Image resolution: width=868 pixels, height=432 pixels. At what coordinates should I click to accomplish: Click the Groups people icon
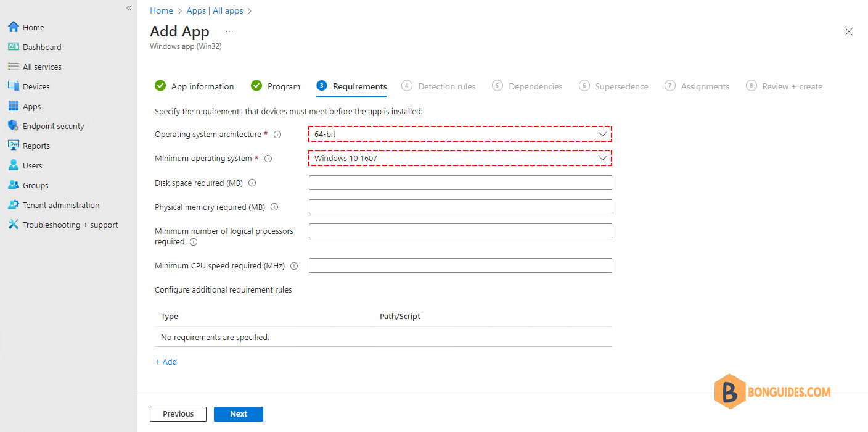(x=14, y=185)
